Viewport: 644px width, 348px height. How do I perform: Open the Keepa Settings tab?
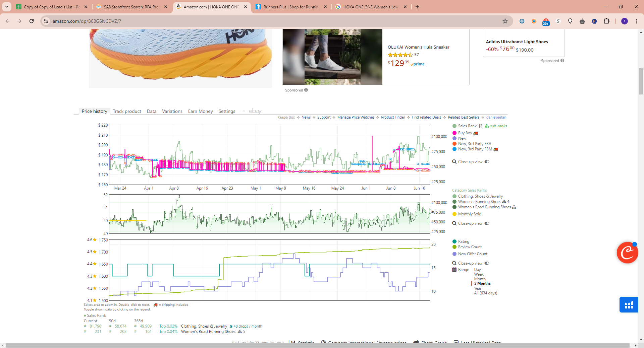(x=227, y=111)
